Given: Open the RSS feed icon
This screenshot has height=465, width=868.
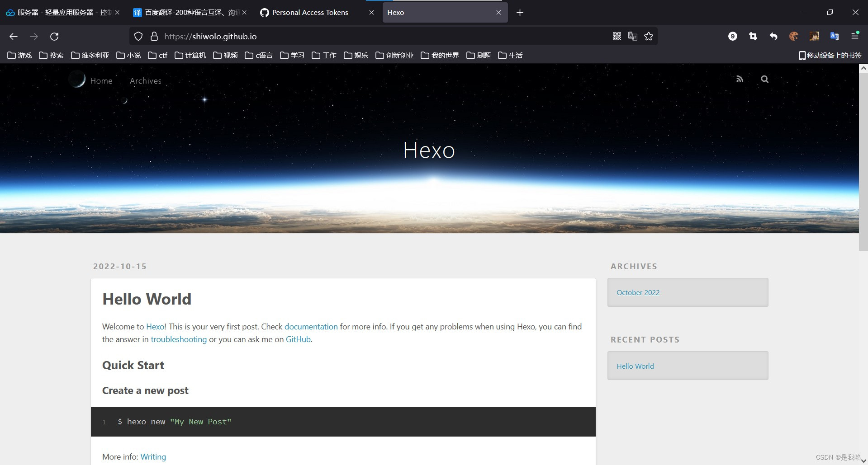Looking at the screenshot, I should click(x=740, y=79).
